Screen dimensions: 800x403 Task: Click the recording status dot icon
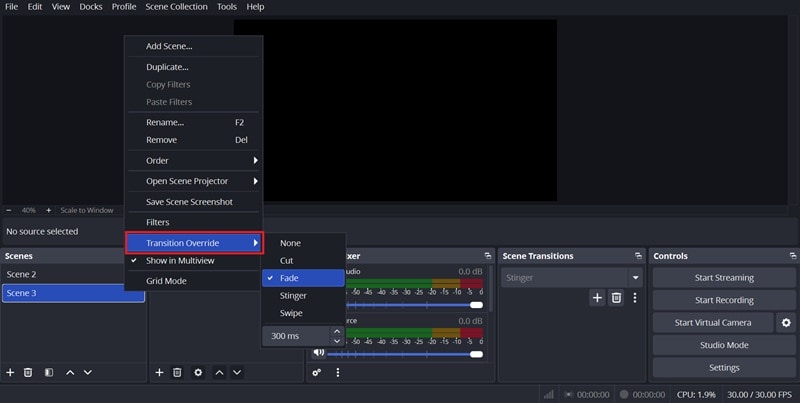pyautogui.click(x=624, y=395)
